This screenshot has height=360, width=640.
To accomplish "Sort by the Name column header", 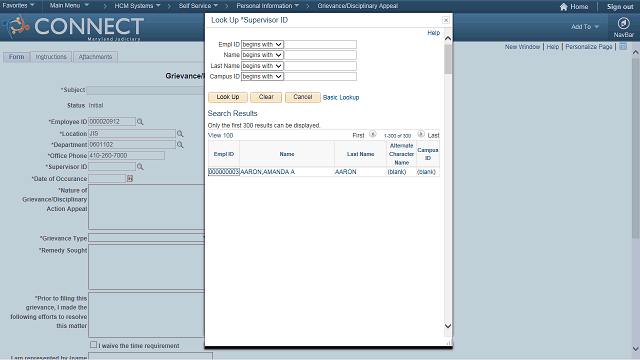I will click(x=287, y=154).
